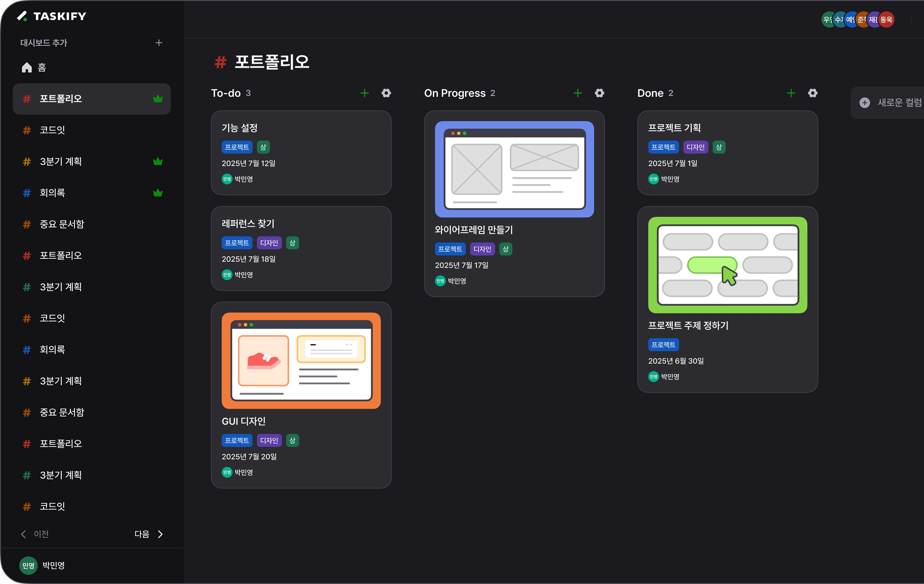This screenshot has height=584, width=924.
Task: Click the plus icon beside 대시보드 추가
Action: pyautogui.click(x=159, y=43)
